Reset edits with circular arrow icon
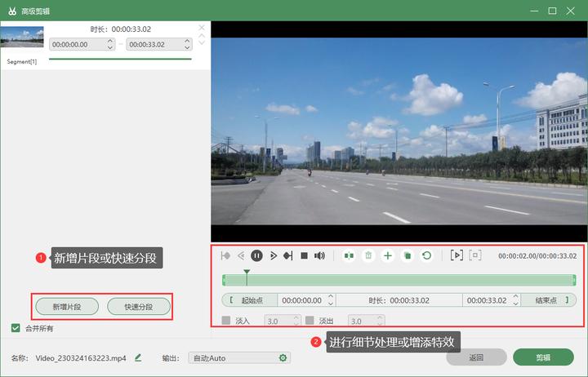Viewport: 588px width, 377px height. point(427,256)
